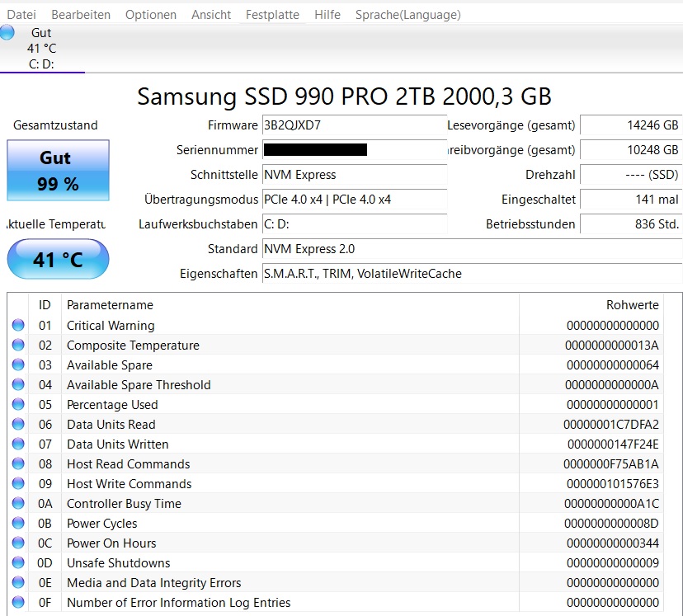Click the Laufwerksbuchstaben field C: D:
Viewport: 683px width, 616px height.
[x=355, y=224]
